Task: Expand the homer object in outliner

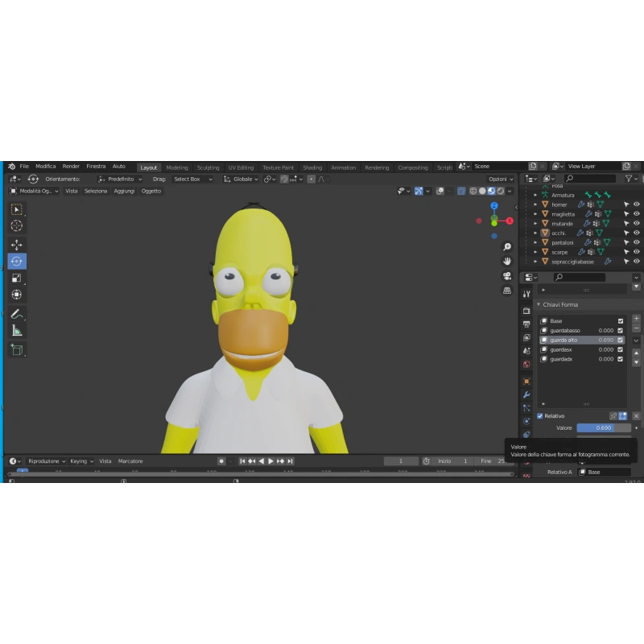Action: click(x=535, y=204)
